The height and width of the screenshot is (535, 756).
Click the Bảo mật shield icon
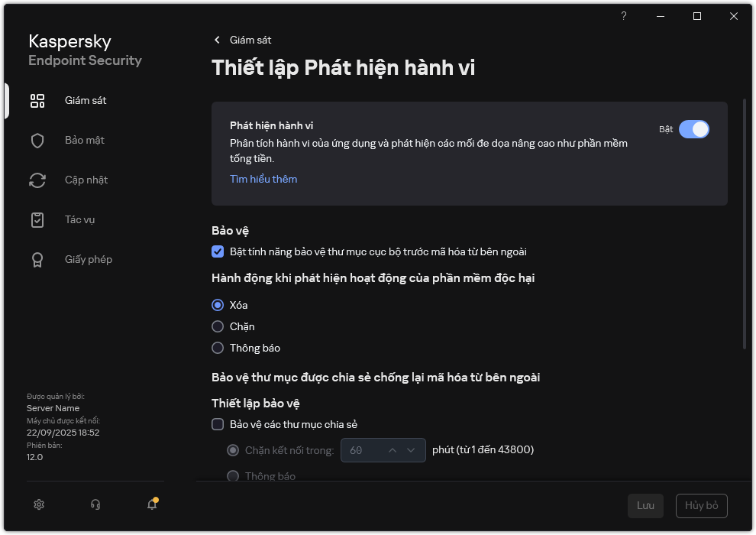click(x=37, y=141)
